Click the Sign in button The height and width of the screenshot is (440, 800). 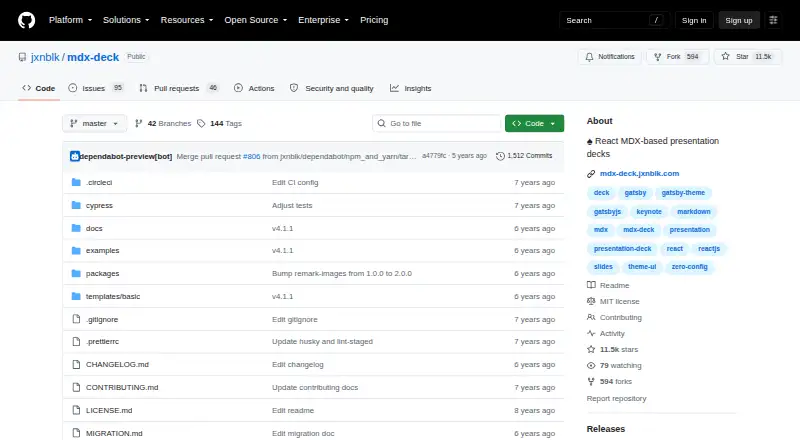pyautogui.click(x=694, y=20)
